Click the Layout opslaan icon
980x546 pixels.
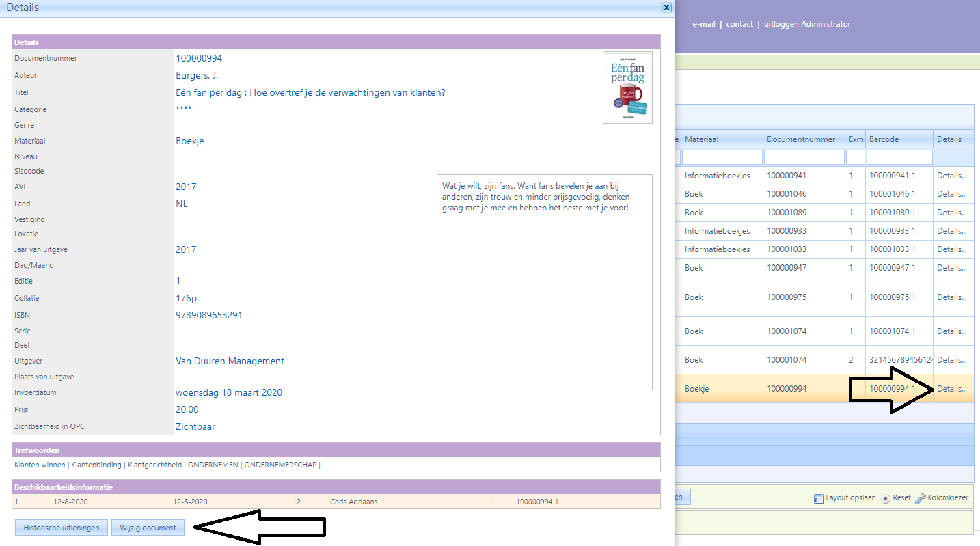click(x=818, y=498)
